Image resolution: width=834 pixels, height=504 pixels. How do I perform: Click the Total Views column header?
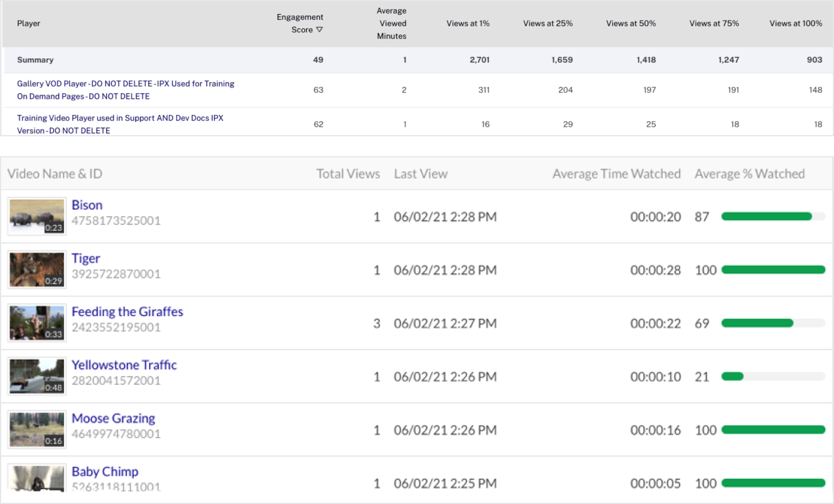click(x=348, y=174)
